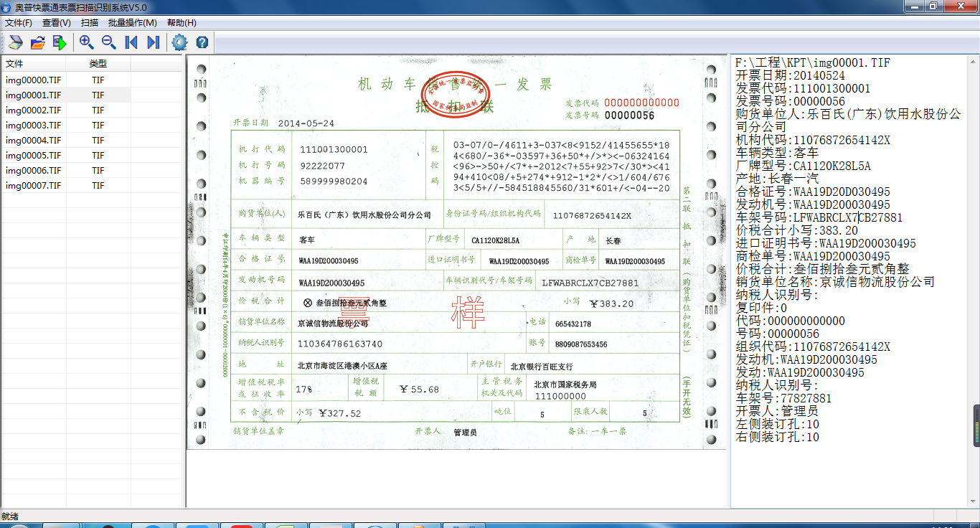Viewport: 980px width, 528px height.
Task: Sort the list by the 类型 column header
Action: [98, 64]
